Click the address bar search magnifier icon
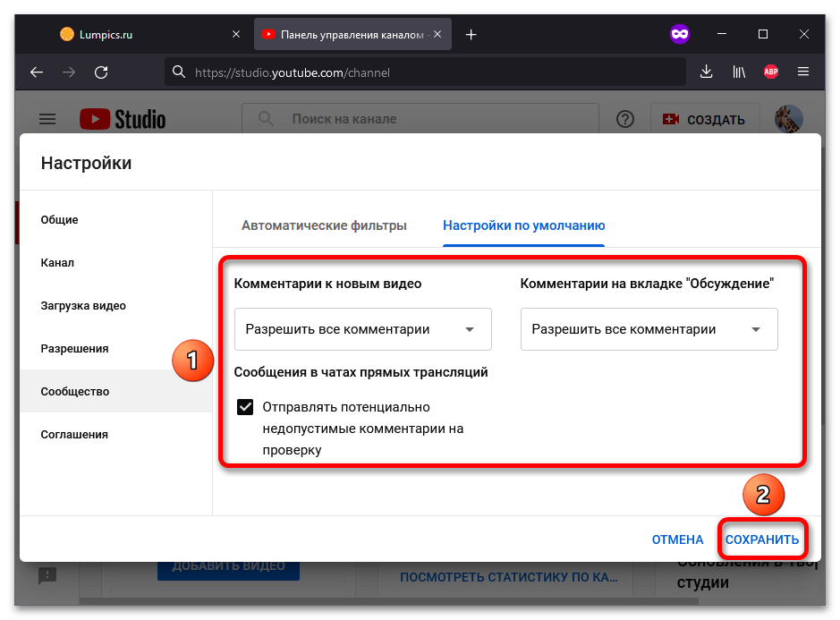Viewport: 840px width, 620px height. coord(179,72)
